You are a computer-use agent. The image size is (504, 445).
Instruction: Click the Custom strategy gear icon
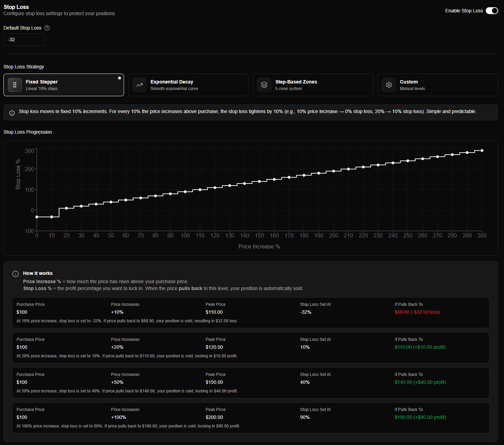389,85
